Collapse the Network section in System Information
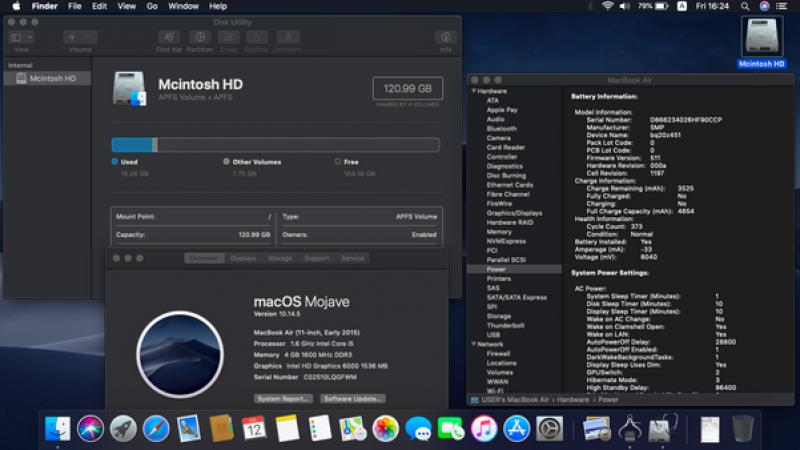The height and width of the screenshot is (450, 800). pyautogui.click(x=473, y=344)
